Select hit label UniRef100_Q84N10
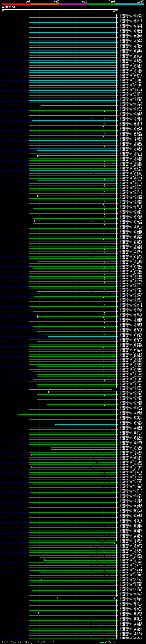 tap(131, 75)
